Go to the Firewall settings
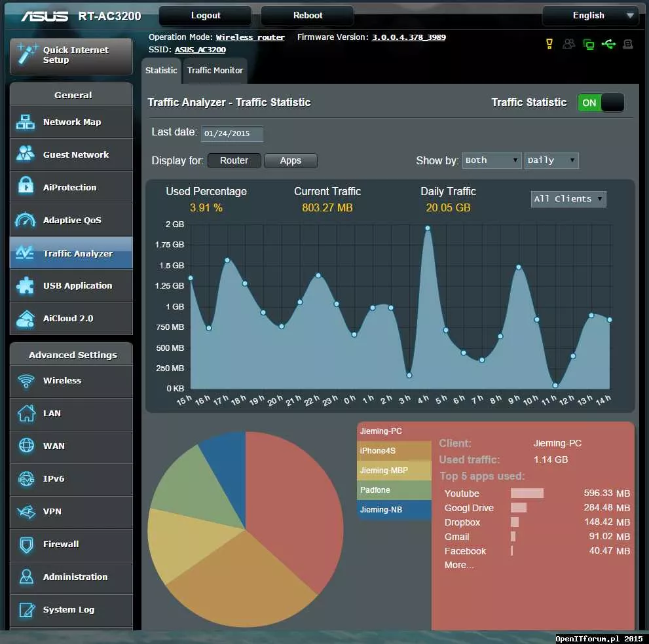649x644 pixels. (71, 545)
